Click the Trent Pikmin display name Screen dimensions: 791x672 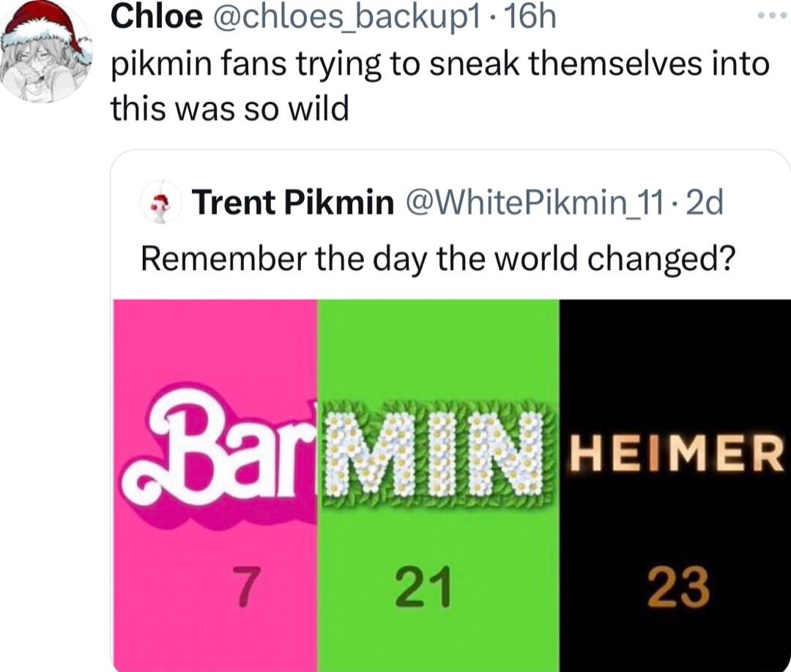click(292, 203)
